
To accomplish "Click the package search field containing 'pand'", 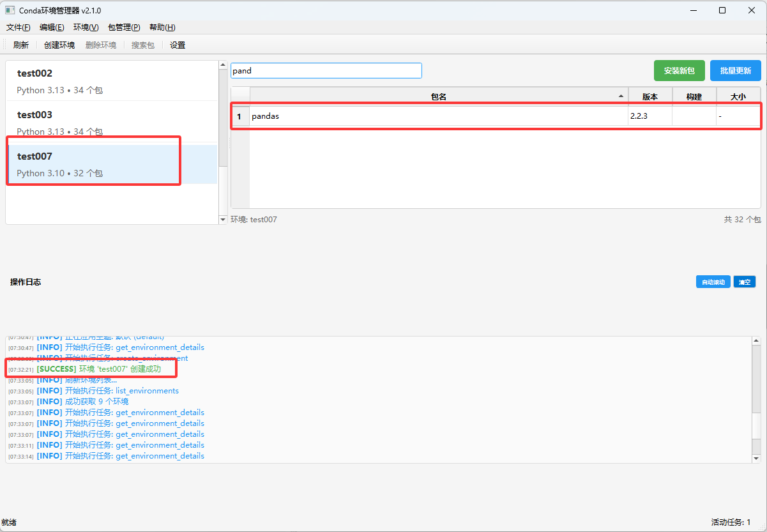I will point(326,71).
